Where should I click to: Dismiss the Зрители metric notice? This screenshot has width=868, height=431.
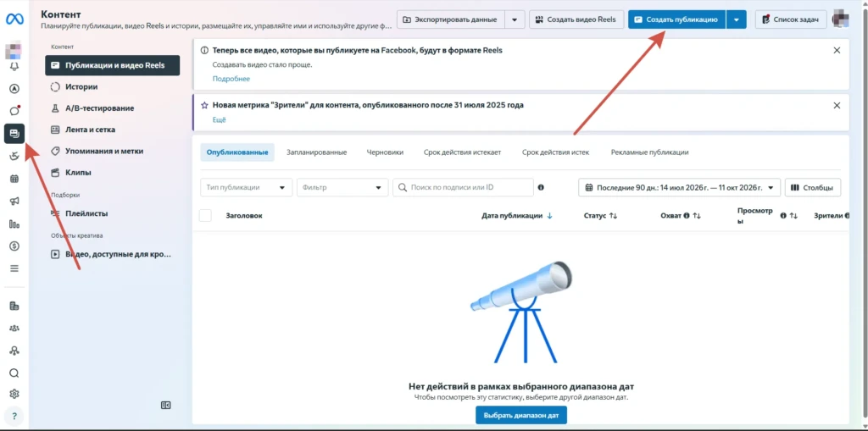[x=837, y=105]
